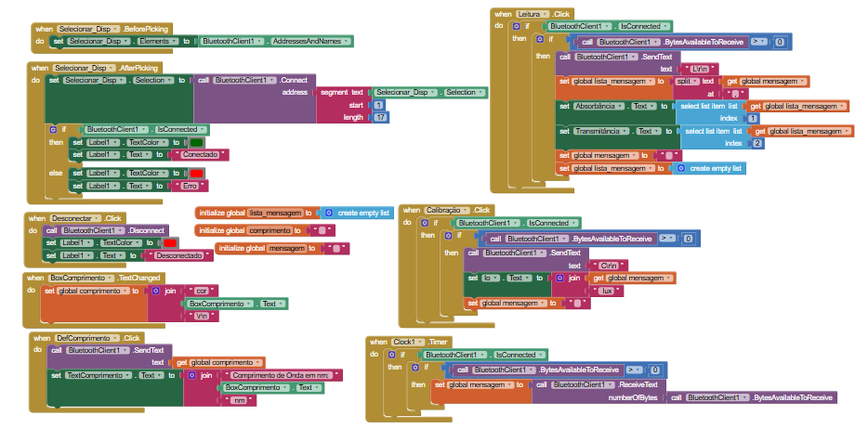
Task: Click gear icon on initialize lista_mensagem's create empty list
Action: coord(329,213)
